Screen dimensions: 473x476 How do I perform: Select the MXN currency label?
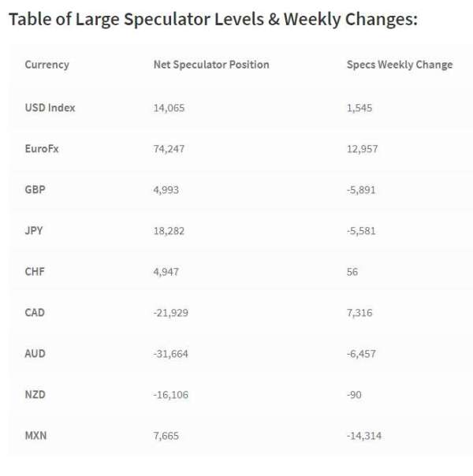35,436
